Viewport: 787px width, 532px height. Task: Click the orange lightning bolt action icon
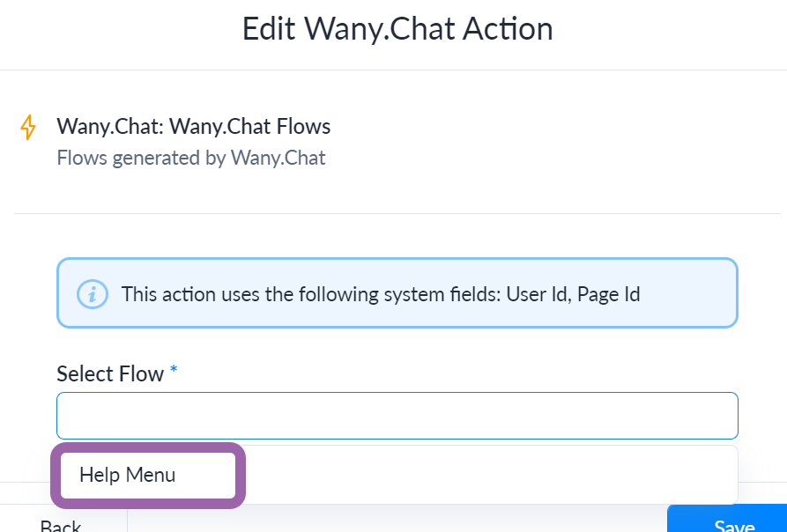click(28, 128)
